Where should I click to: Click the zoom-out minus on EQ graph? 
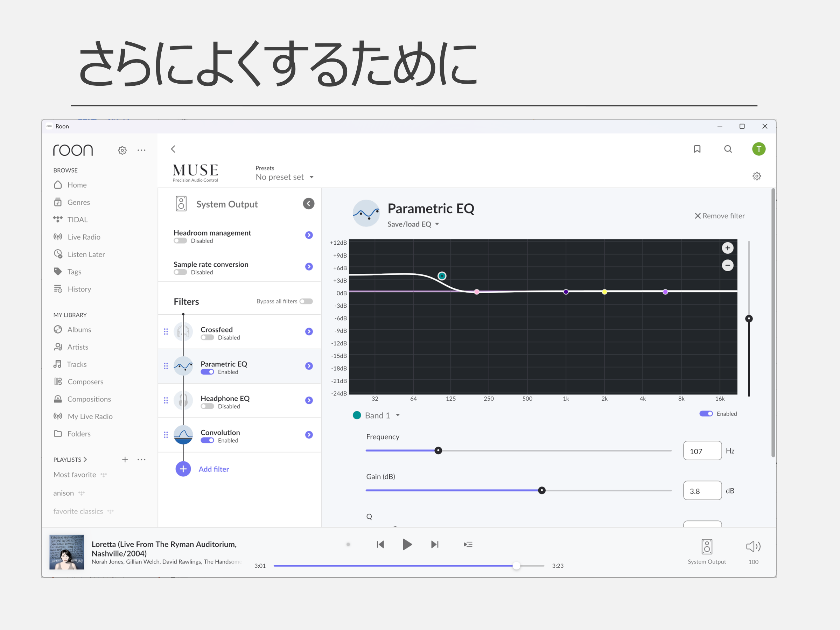click(x=727, y=265)
